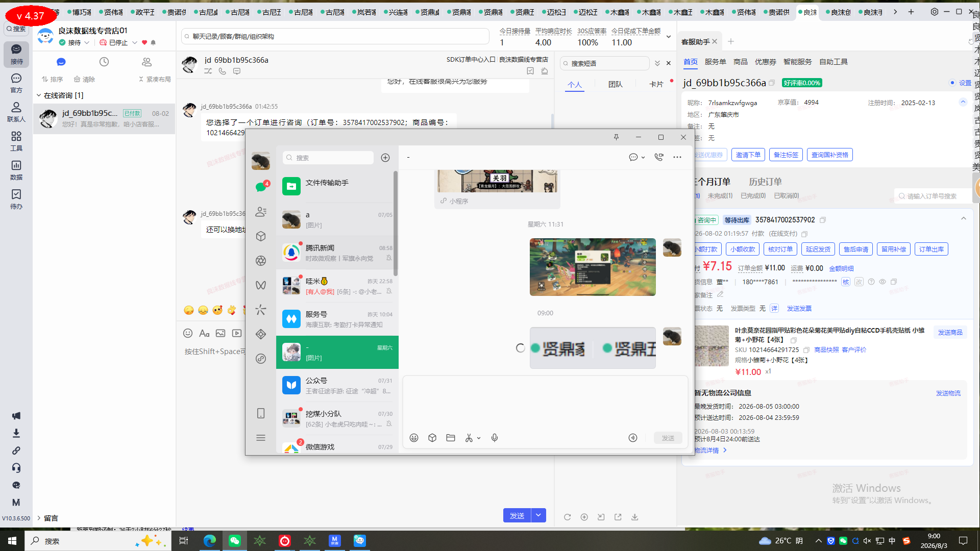This screenshot has width=980, height=551.
Task: Open WeChat Moments aperture icon
Action: tap(261, 261)
